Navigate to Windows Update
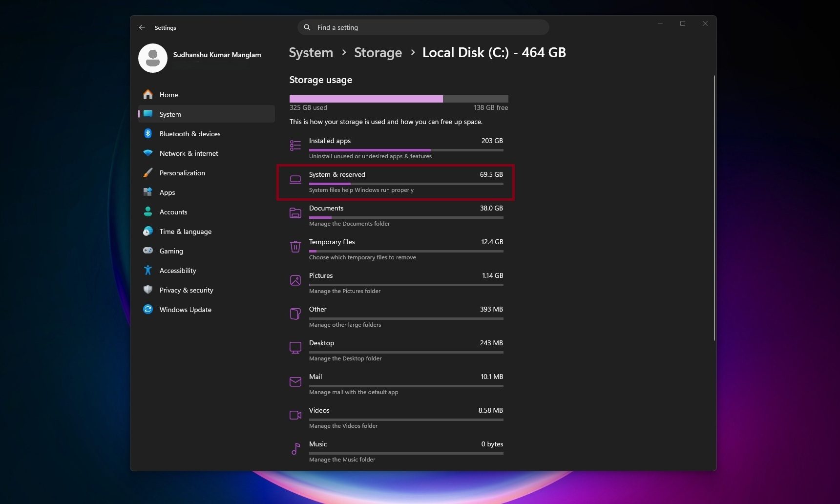 (207, 310)
